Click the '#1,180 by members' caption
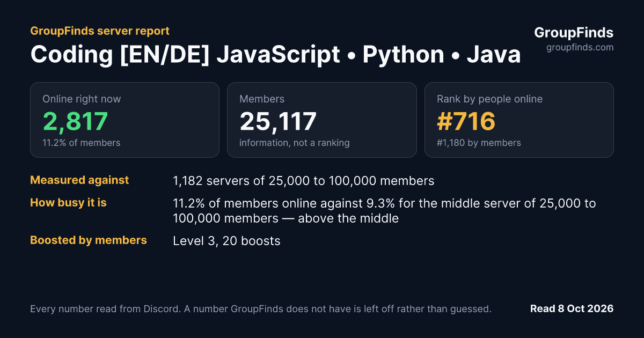644x338 pixels. click(x=479, y=143)
